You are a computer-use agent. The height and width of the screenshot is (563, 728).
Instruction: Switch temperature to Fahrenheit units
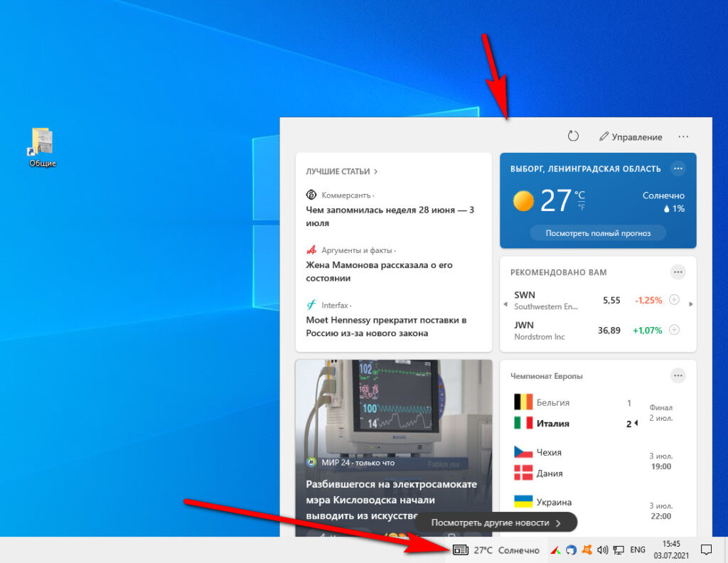tap(581, 208)
